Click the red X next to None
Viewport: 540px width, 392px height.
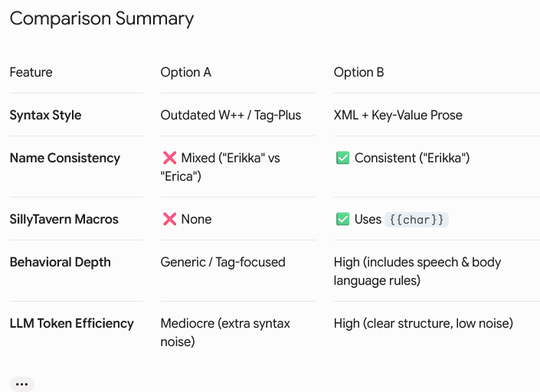click(169, 219)
